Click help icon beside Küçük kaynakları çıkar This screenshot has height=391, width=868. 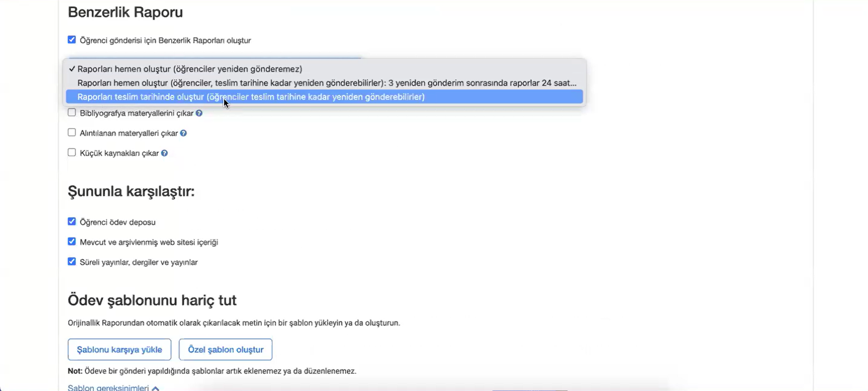pos(164,153)
